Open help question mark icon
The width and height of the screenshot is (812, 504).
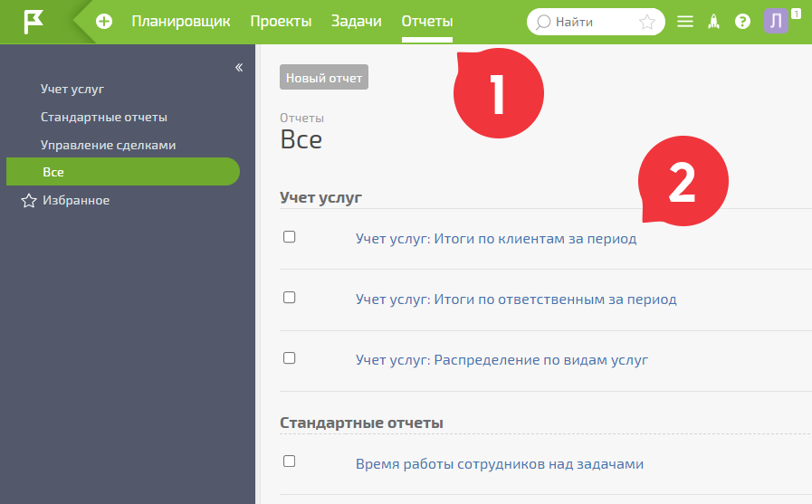click(x=742, y=22)
